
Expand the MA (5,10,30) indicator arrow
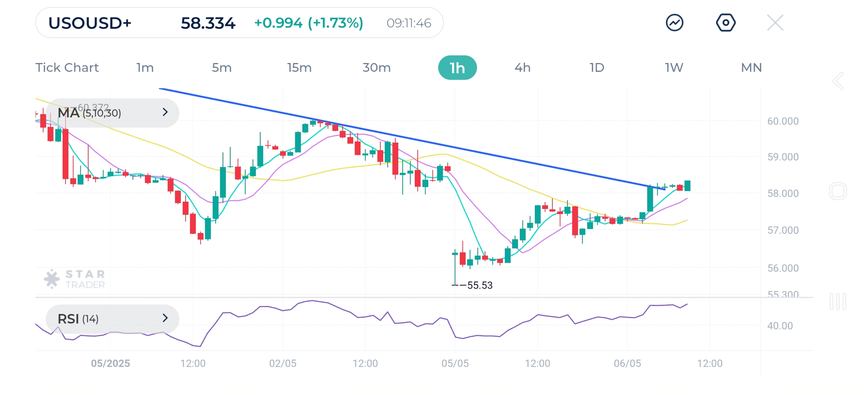pyautogui.click(x=165, y=112)
